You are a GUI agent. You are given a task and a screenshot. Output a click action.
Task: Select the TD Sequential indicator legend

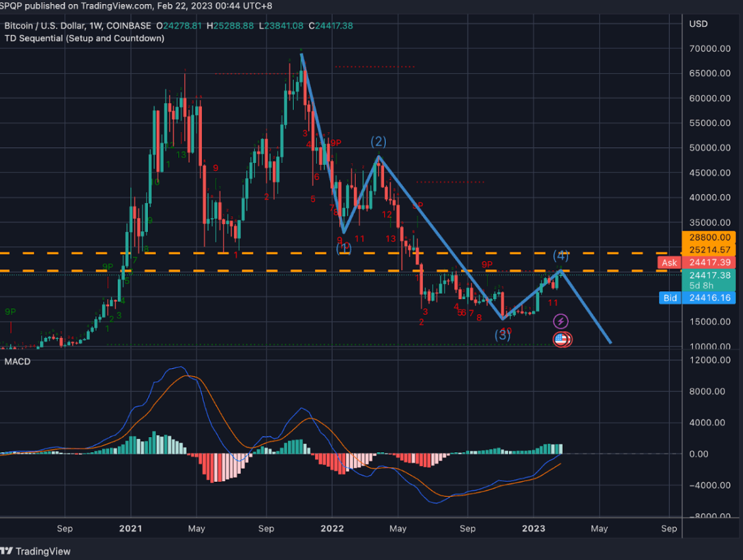pos(85,38)
